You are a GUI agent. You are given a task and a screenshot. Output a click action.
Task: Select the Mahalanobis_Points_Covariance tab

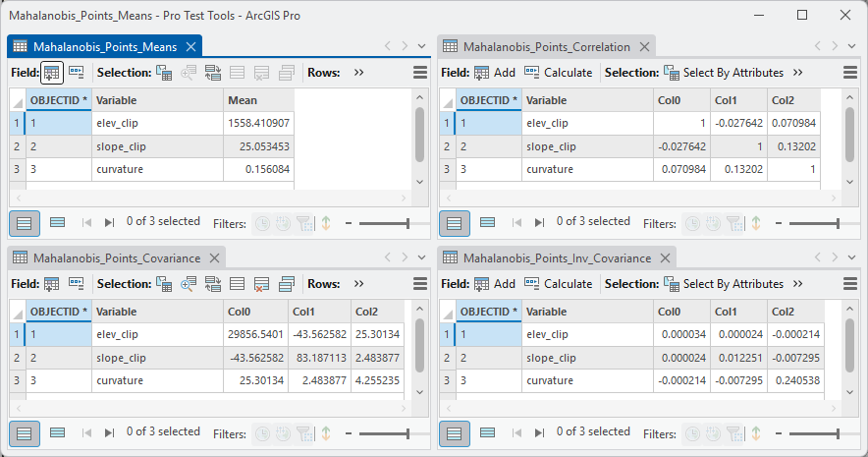click(x=117, y=258)
